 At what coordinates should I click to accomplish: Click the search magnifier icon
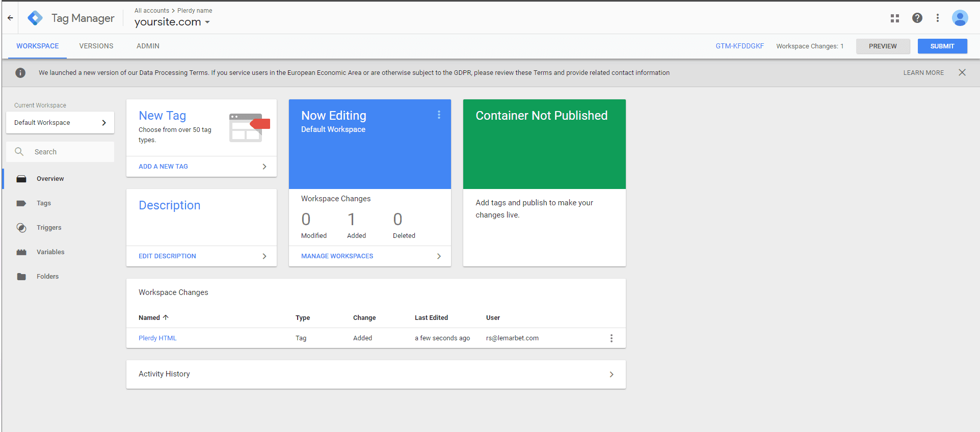(x=19, y=151)
